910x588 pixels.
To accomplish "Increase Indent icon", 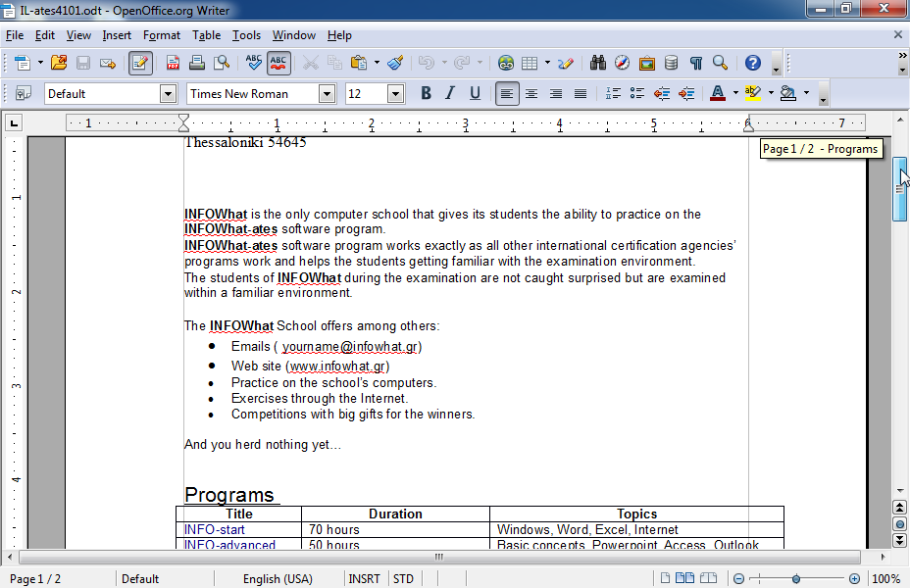I will tap(686, 93).
